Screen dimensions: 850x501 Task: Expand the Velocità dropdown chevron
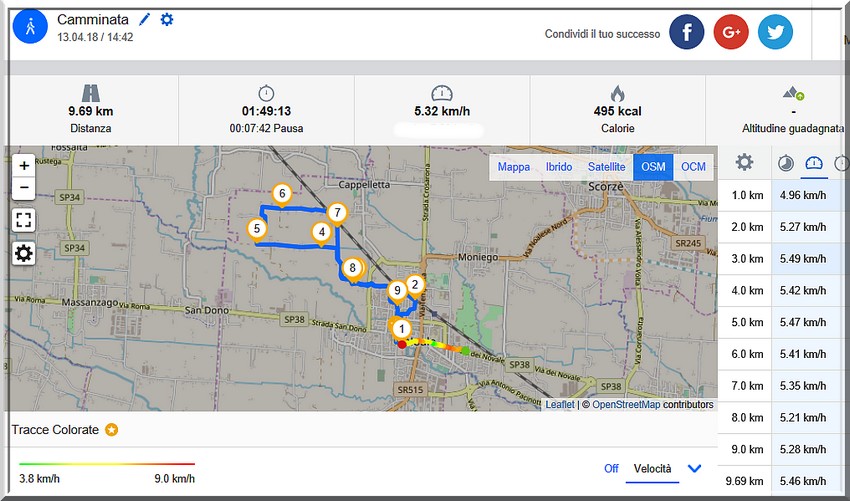click(x=694, y=468)
